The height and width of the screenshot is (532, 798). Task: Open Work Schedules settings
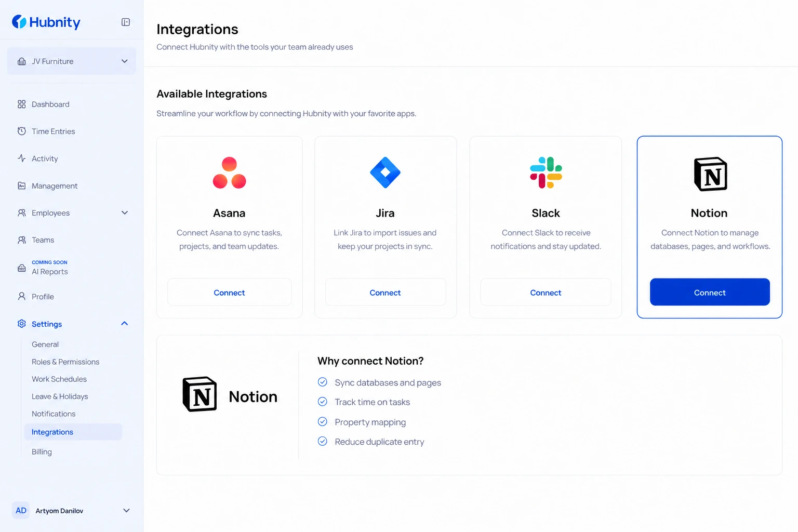tap(59, 379)
